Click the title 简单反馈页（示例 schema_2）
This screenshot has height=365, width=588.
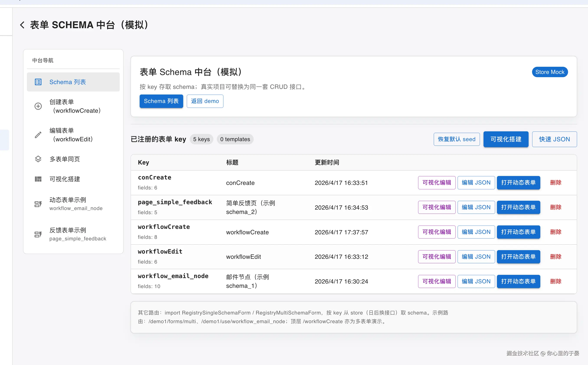tap(251, 208)
